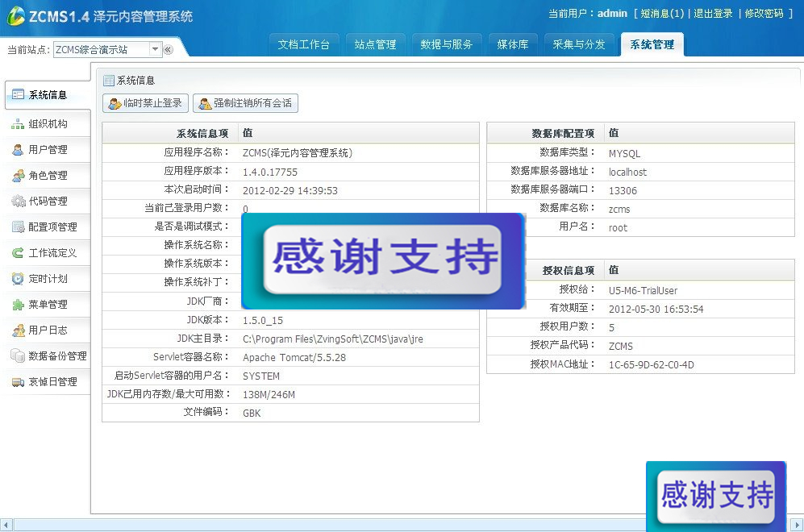Switch to the 文档工作台 tab
The width and height of the screenshot is (804, 532).
[303, 44]
